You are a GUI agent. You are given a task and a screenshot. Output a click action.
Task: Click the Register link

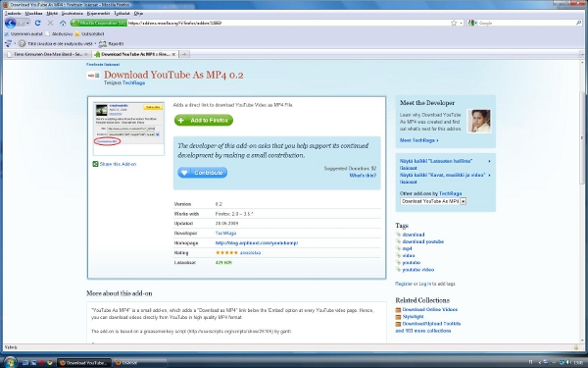404,284
